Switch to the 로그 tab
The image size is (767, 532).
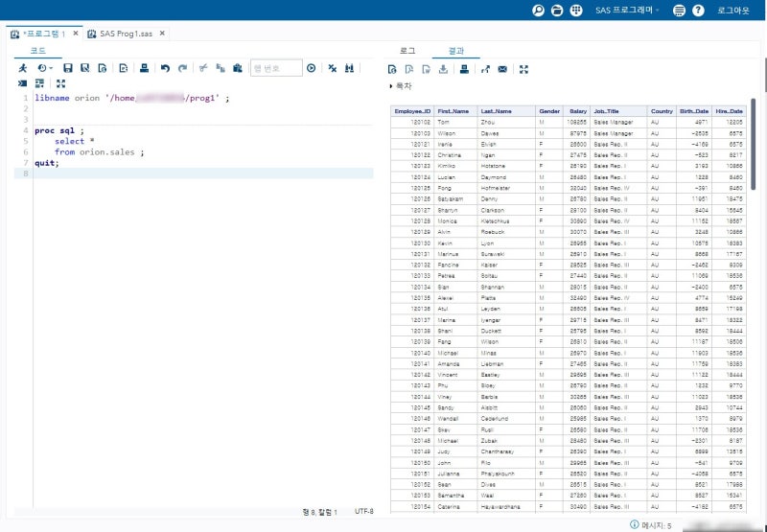pos(407,50)
